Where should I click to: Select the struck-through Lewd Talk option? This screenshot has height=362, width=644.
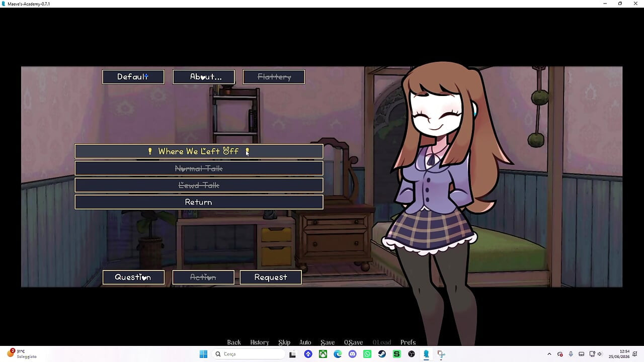point(199,186)
